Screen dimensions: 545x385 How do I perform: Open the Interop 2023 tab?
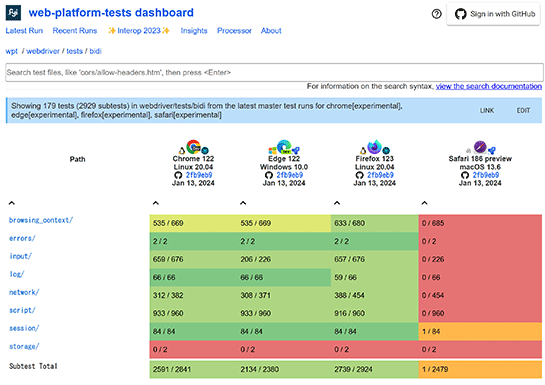pos(139,31)
